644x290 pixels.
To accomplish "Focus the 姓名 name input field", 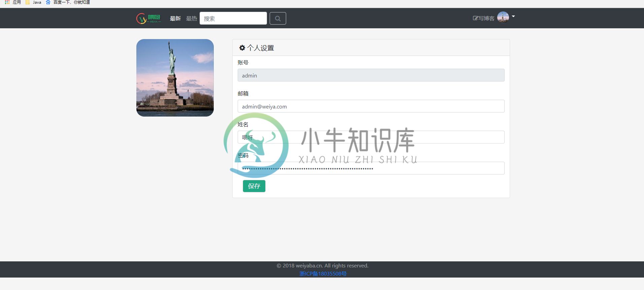I will 371,137.
